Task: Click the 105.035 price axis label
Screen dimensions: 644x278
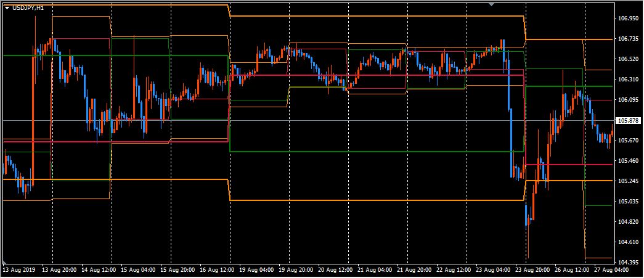Action: tap(627, 202)
